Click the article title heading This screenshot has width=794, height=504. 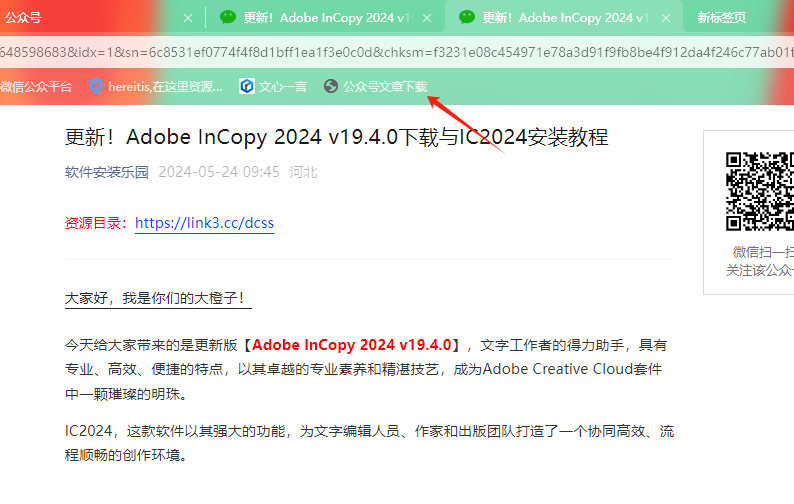click(337, 137)
